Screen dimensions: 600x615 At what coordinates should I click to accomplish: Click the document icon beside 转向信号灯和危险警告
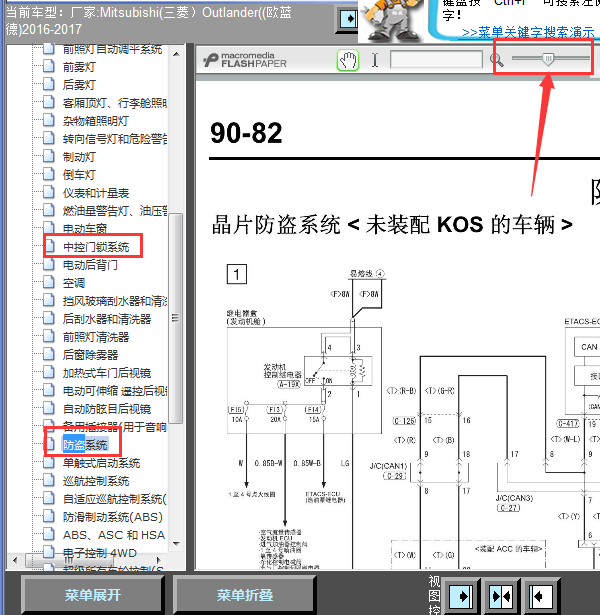pos(49,138)
